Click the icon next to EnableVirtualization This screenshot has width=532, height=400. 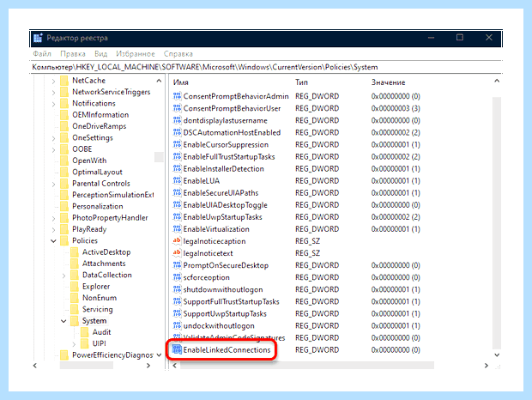click(x=177, y=229)
